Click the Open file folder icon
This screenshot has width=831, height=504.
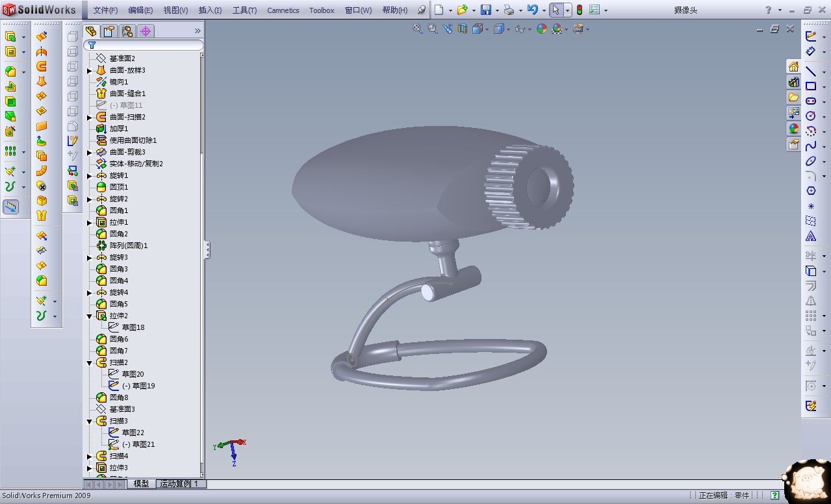[x=462, y=10]
